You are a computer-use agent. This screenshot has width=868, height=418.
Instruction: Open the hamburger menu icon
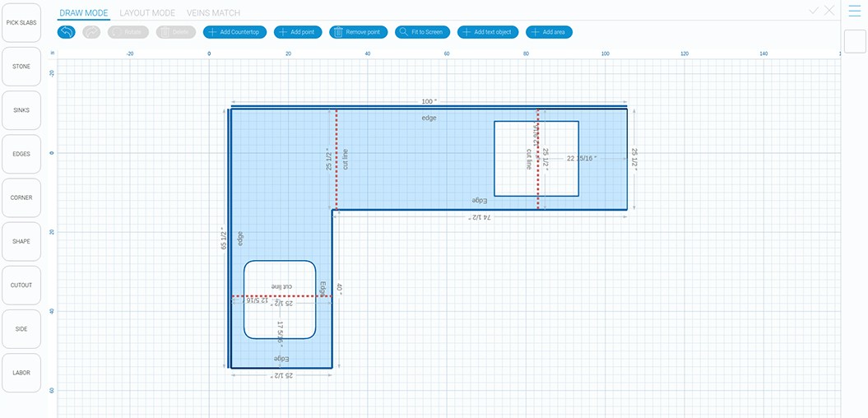click(x=854, y=11)
